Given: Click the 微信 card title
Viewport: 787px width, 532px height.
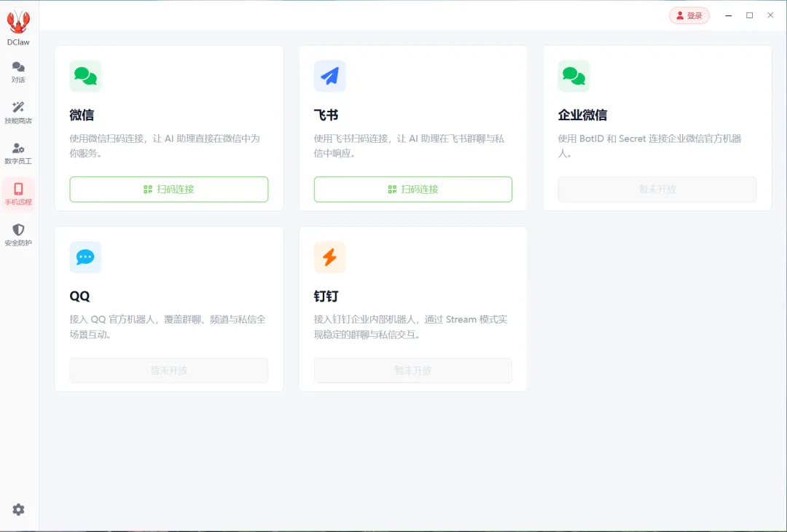Looking at the screenshot, I should [82, 115].
